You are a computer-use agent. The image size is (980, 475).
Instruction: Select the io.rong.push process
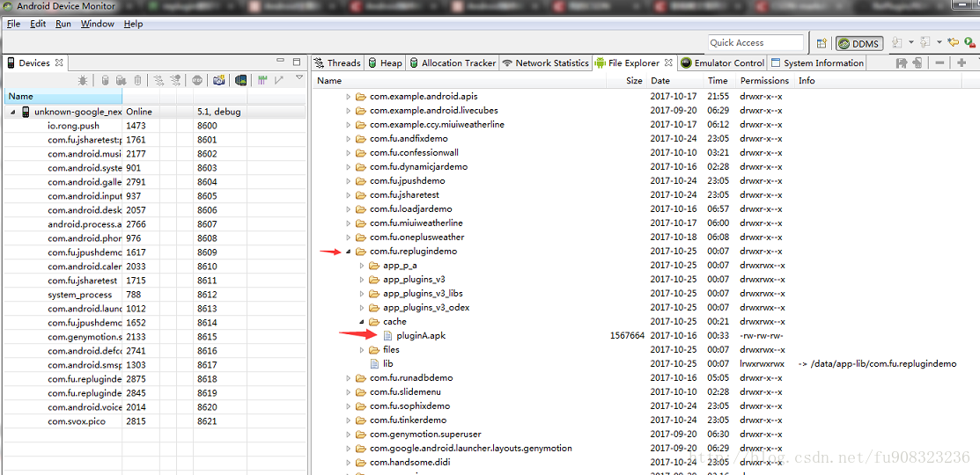tap(73, 126)
